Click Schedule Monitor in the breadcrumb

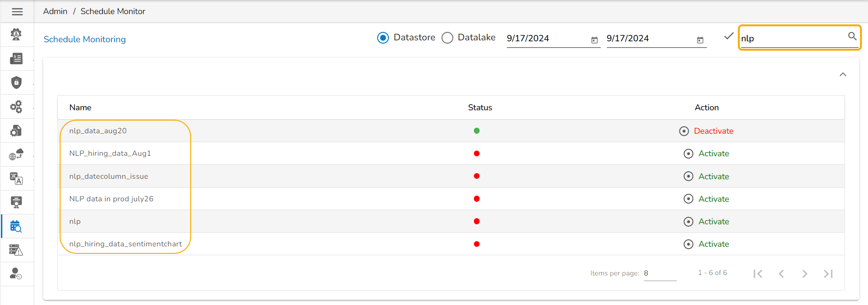(x=113, y=11)
